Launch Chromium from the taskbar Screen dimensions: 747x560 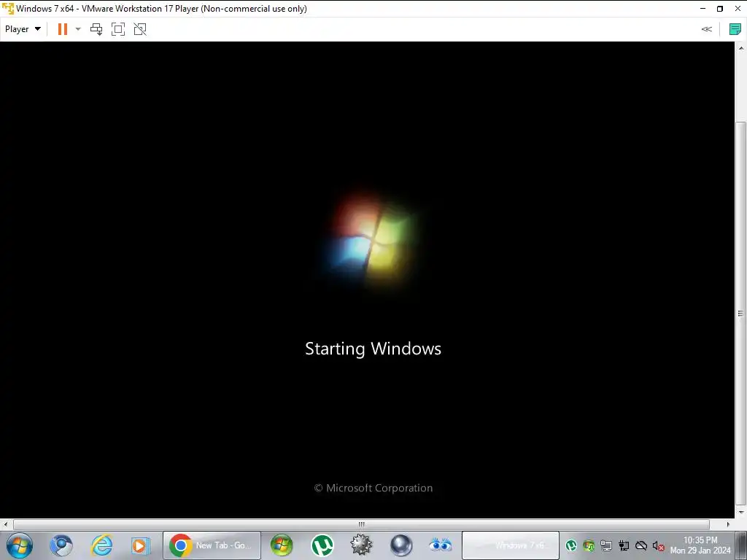tap(61, 545)
